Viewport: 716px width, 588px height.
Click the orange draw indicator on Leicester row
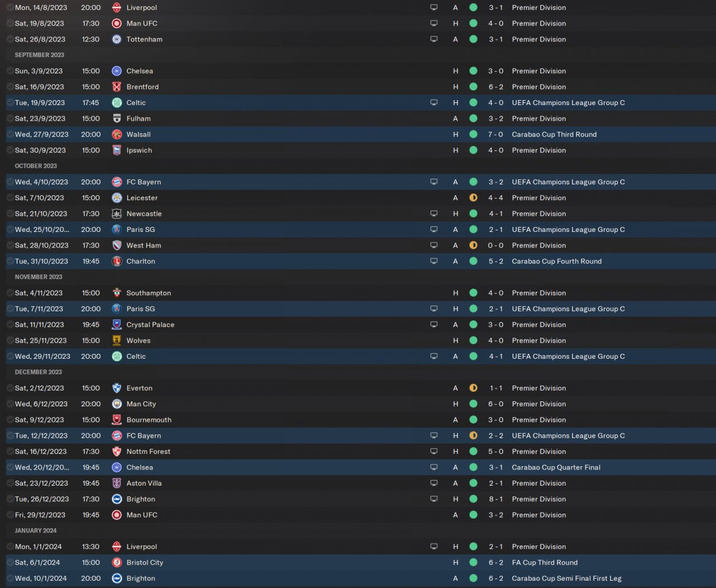coord(473,198)
